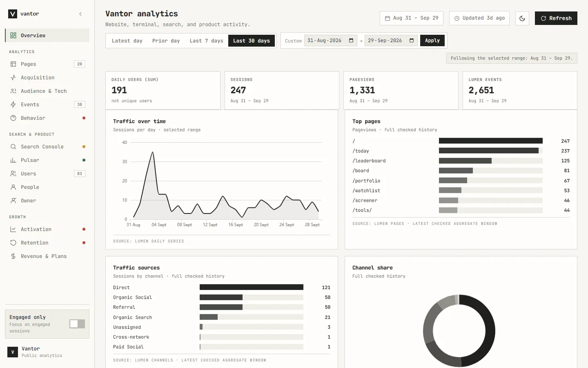Select the Latest day range tab

tap(127, 41)
